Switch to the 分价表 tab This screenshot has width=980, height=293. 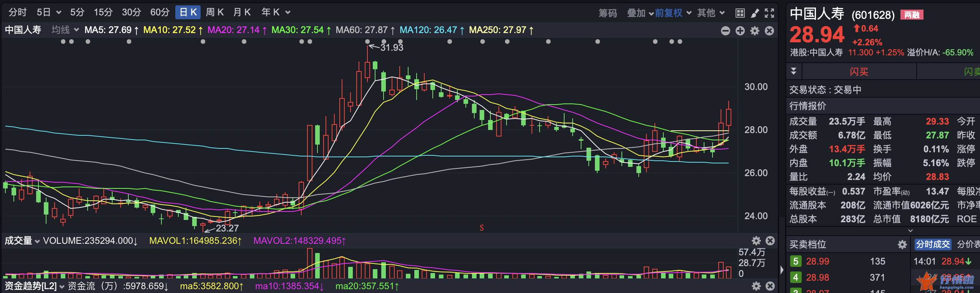pyautogui.click(x=968, y=244)
